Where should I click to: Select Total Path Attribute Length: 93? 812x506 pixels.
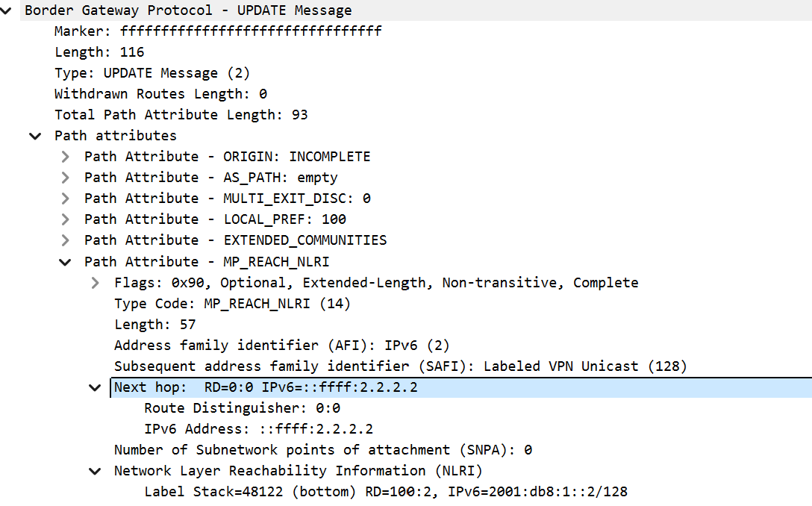[181, 114]
